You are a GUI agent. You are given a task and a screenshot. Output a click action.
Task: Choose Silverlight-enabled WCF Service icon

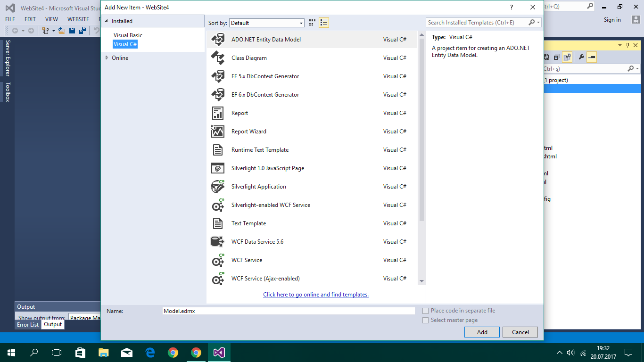pos(217,205)
